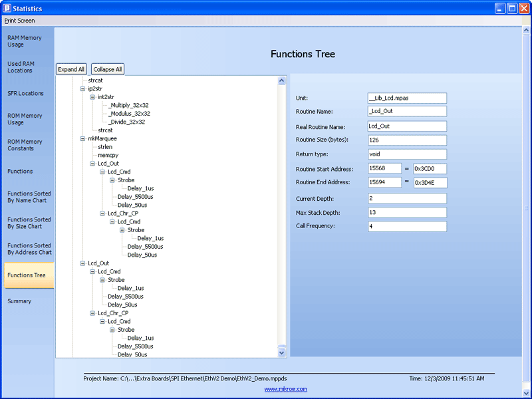The width and height of the screenshot is (532, 399).
Task: Click end address hex field 0x3D4E
Action: 430,183
